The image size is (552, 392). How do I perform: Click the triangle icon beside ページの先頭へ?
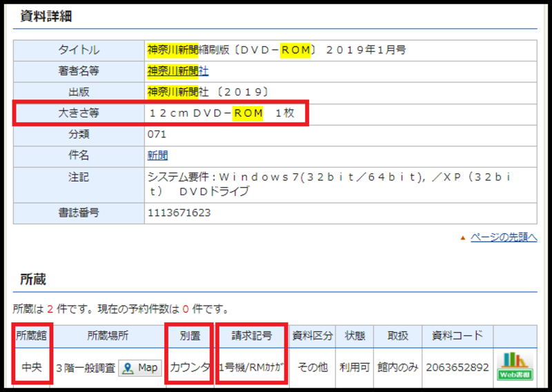click(463, 237)
